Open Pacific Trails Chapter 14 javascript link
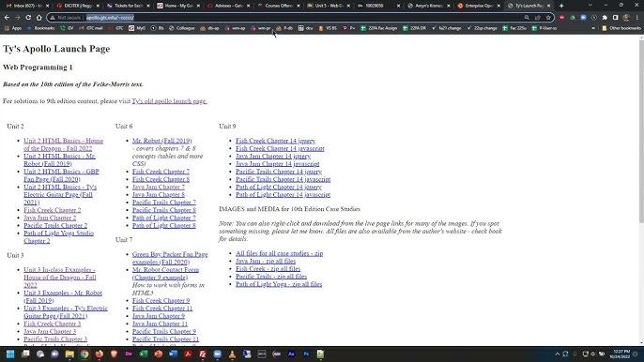The width and height of the screenshot is (644, 362). [283, 179]
